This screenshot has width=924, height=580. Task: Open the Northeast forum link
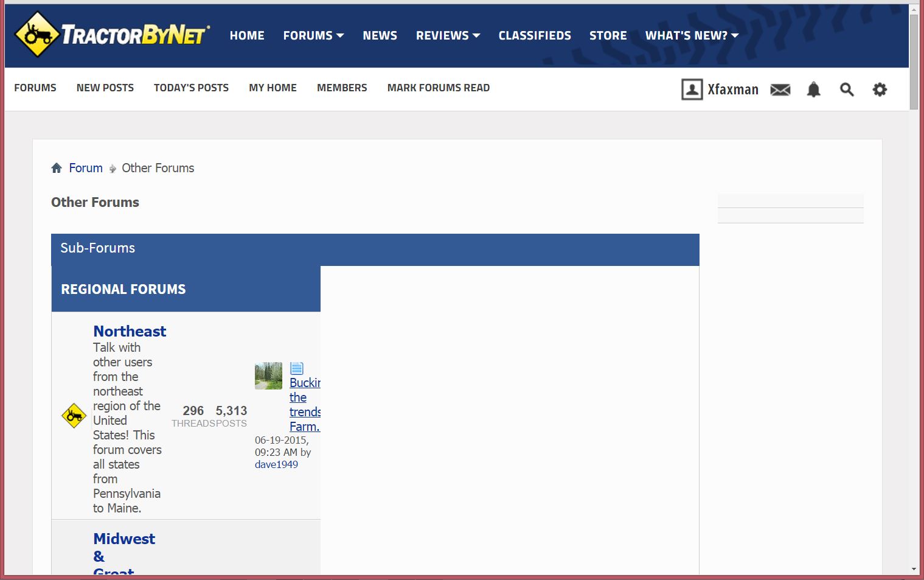coord(130,331)
